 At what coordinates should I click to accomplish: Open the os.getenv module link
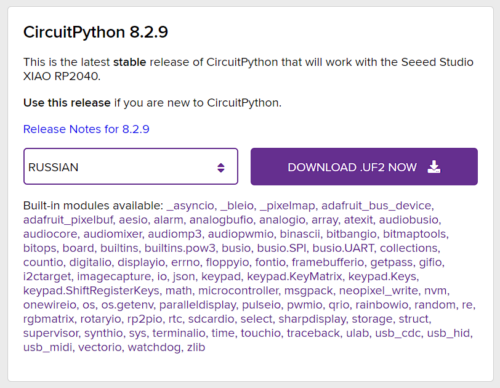coord(127,305)
